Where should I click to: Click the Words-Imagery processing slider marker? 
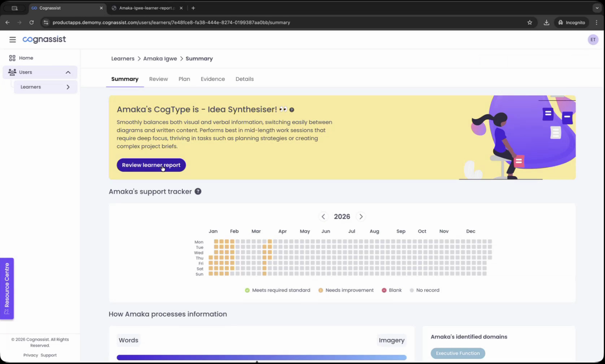[257, 361]
